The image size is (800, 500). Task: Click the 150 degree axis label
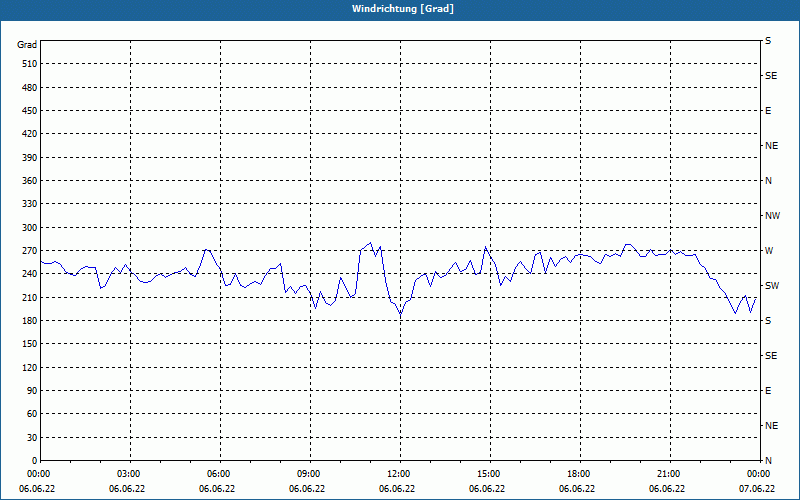30,344
